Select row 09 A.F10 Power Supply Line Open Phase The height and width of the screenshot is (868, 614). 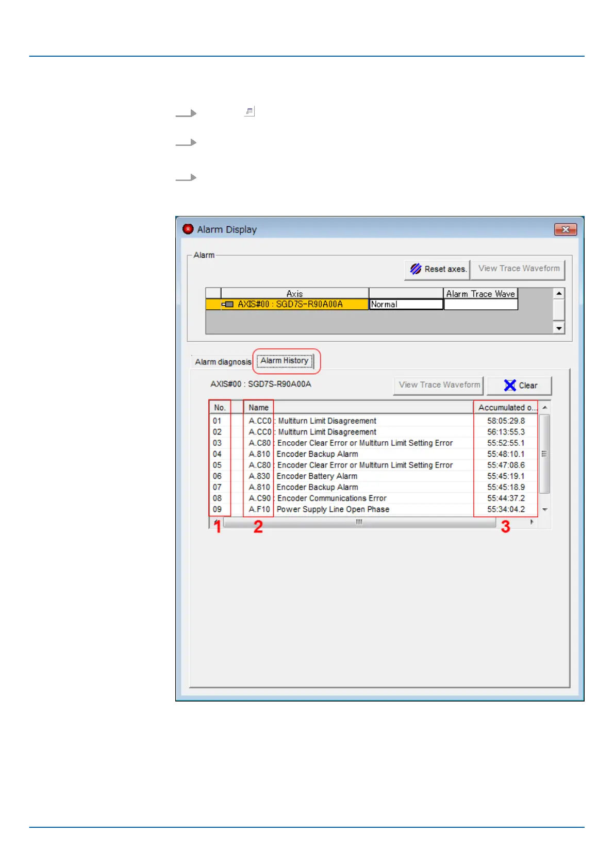point(374,509)
